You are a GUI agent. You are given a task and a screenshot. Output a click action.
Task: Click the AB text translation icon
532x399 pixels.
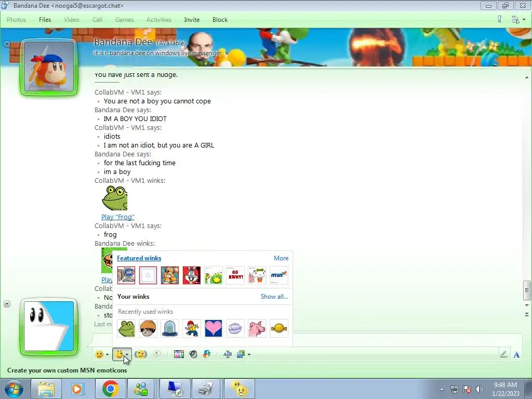(x=228, y=354)
